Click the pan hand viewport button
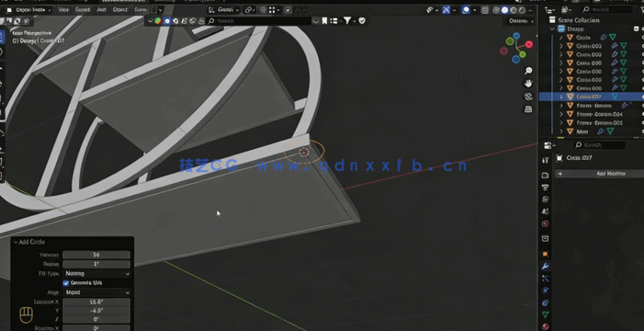Image resolution: width=644 pixels, height=331 pixels. point(528,84)
